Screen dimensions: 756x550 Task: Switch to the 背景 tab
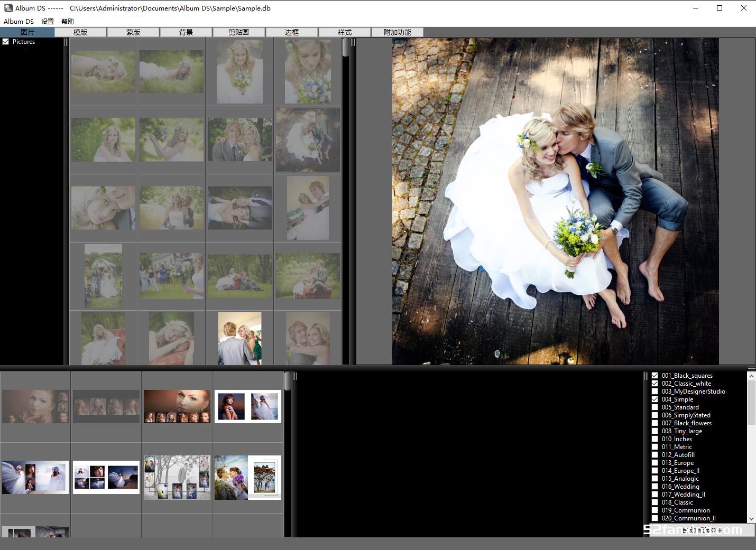click(x=186, y=32)
